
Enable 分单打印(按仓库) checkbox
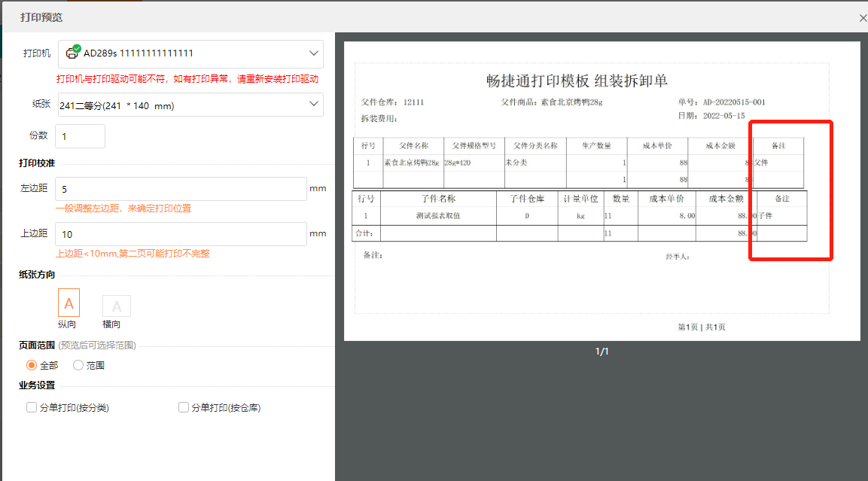(183, 407)
